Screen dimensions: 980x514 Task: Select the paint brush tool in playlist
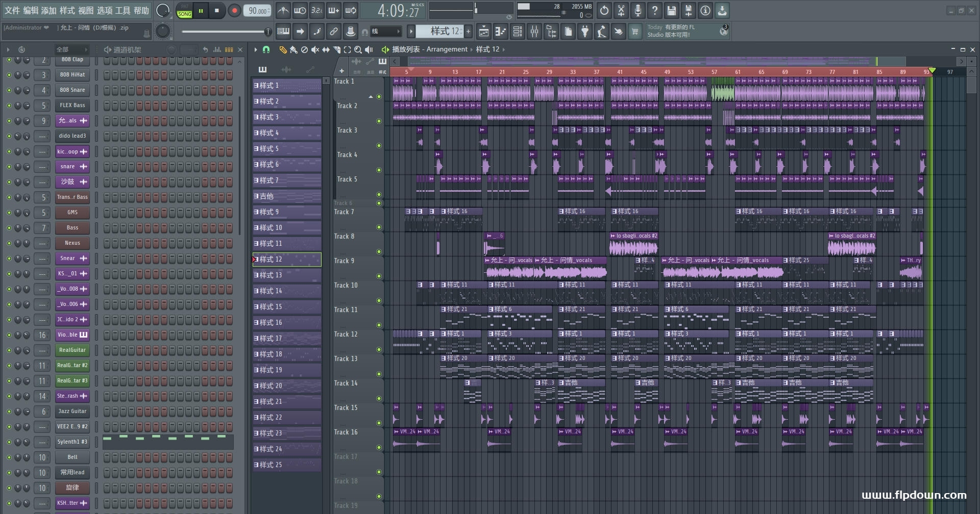(x=293, y=49)
